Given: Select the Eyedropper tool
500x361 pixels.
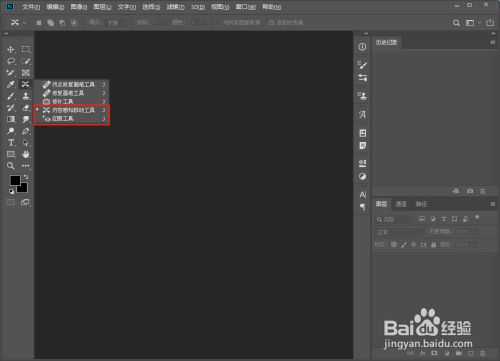Looking at the screenshot, I should point(11,84).
